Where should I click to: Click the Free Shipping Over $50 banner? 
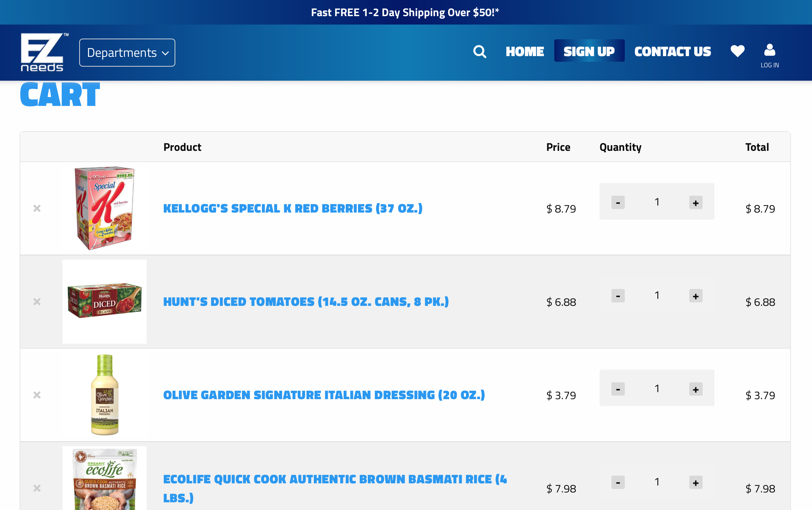pos(405,12)
